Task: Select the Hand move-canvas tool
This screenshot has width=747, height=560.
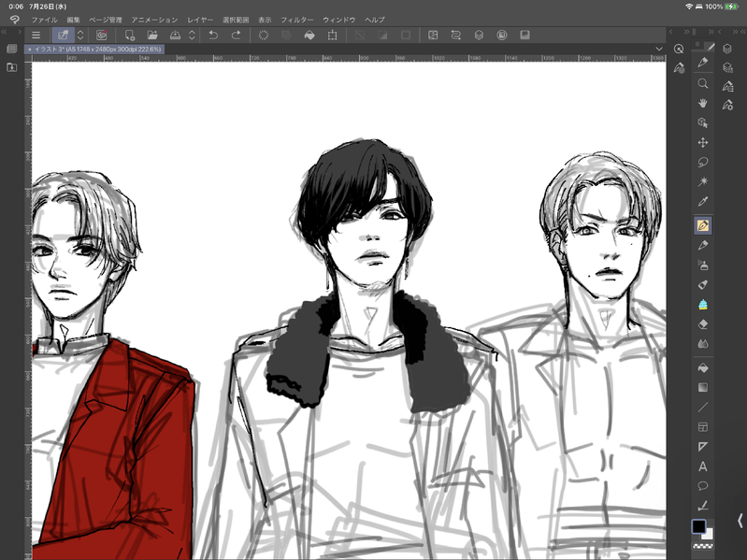Action: click(703, 104)
